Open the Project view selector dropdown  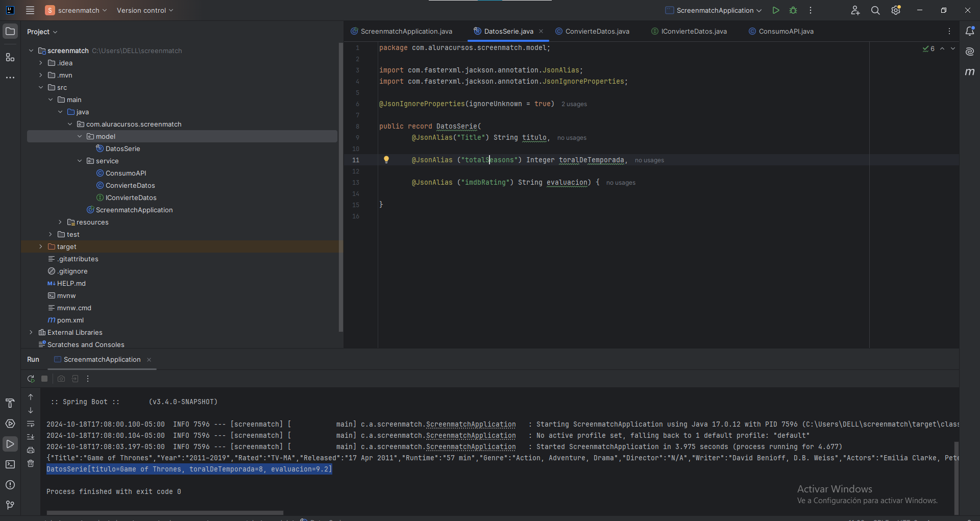(42, 32)
